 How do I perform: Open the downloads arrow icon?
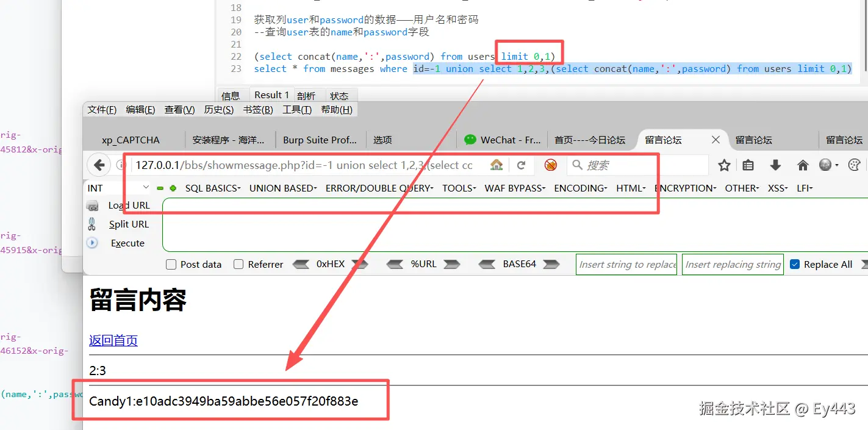[x=776, y=165]
